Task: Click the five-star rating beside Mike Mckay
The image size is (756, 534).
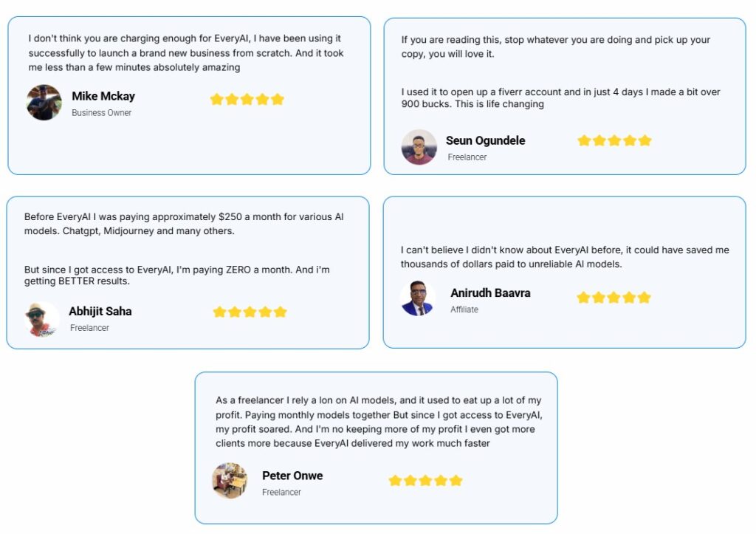Action: pyautogui.click(x=247, y=99)
